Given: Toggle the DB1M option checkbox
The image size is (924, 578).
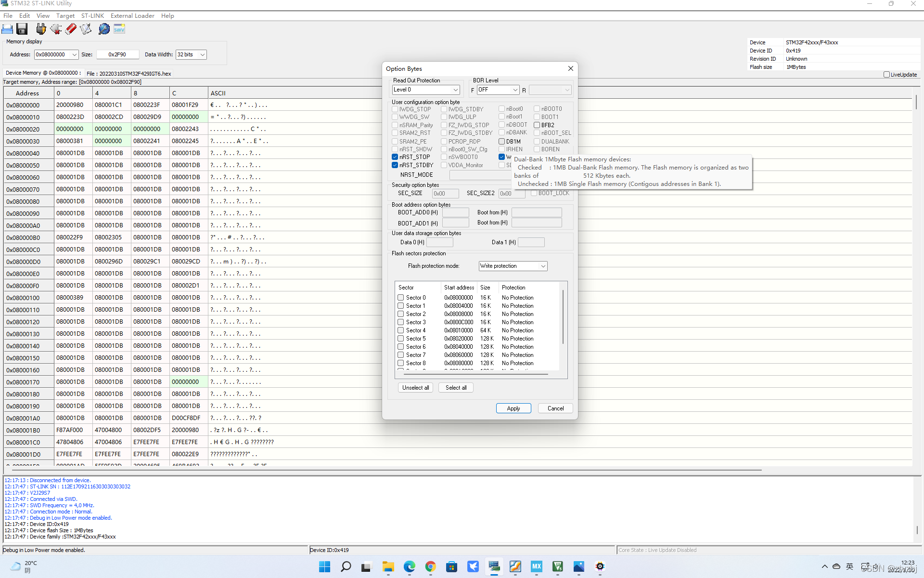Looking at the screenshot, I should [x=501, y=142].
